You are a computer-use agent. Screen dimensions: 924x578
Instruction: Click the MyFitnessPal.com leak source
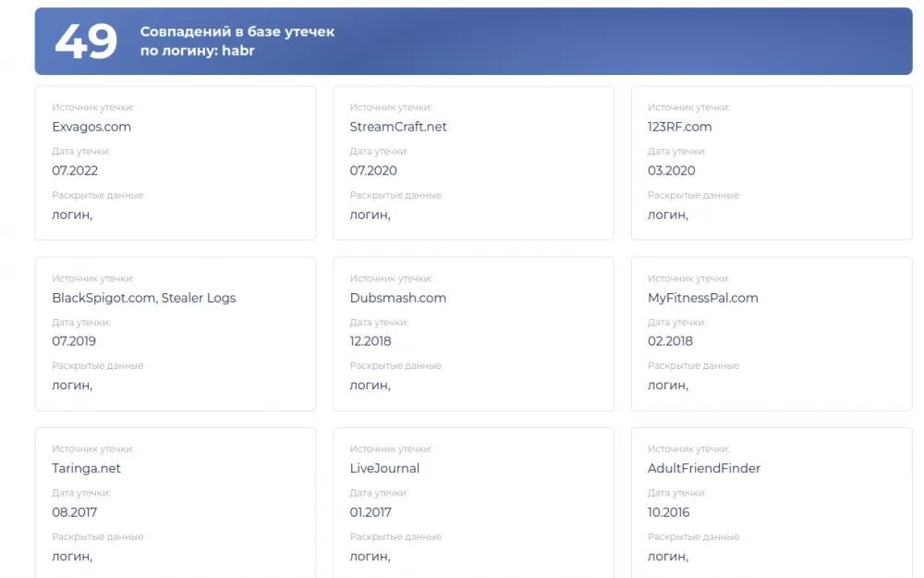coord(702,298)
